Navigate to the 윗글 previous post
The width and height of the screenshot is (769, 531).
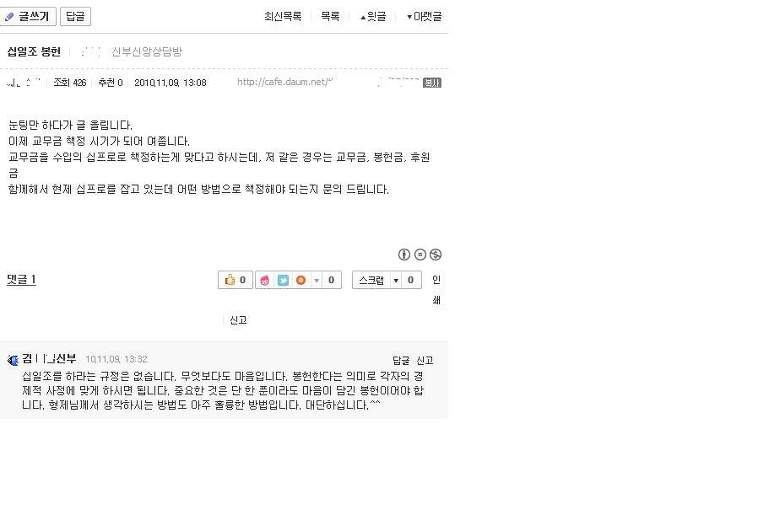point(373,17)
